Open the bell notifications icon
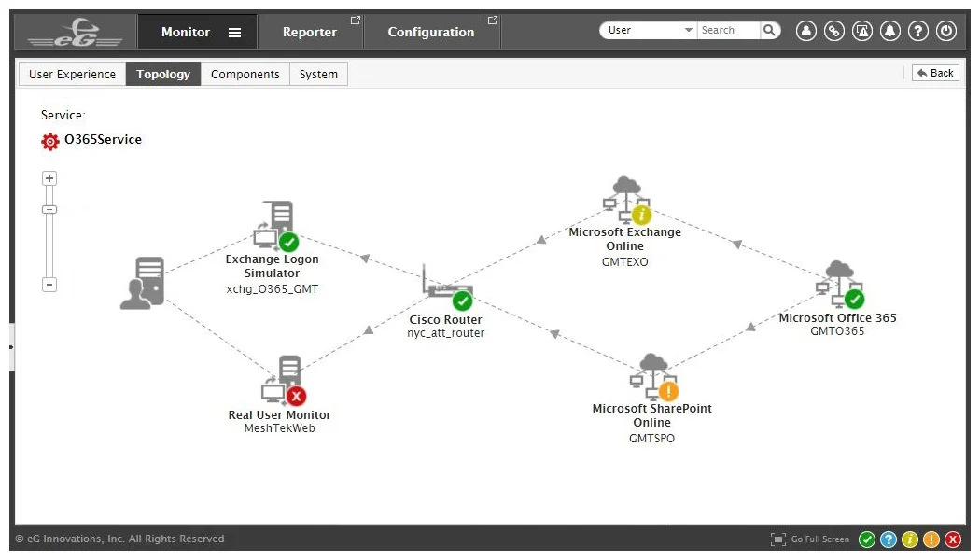This screenshot has height=560, width=980. point(890,31)
